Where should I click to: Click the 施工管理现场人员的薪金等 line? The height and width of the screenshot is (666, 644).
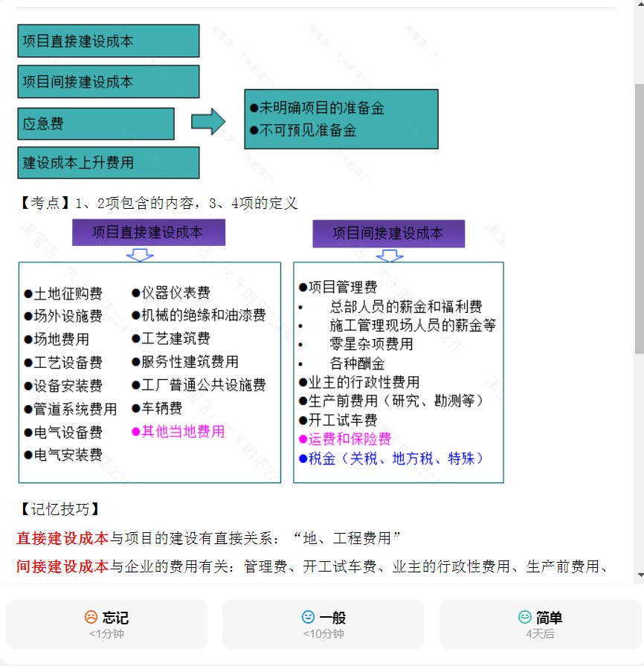tap(413, 326)
